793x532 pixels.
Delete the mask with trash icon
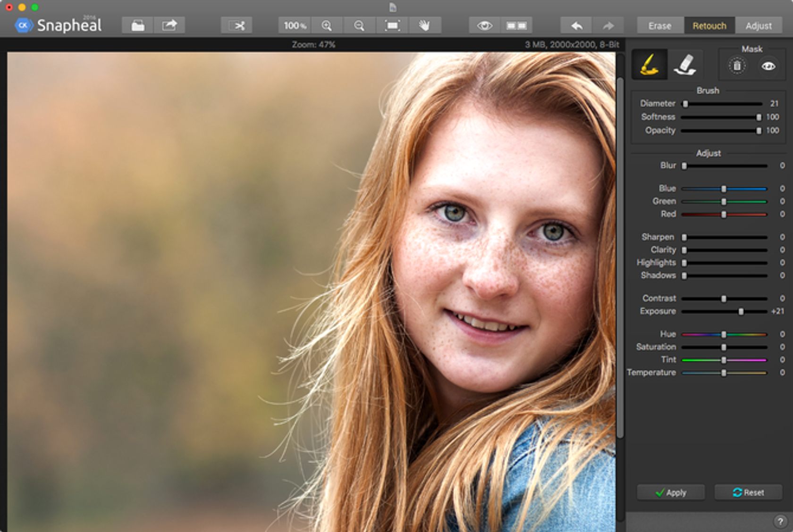[x=737, y=66]
